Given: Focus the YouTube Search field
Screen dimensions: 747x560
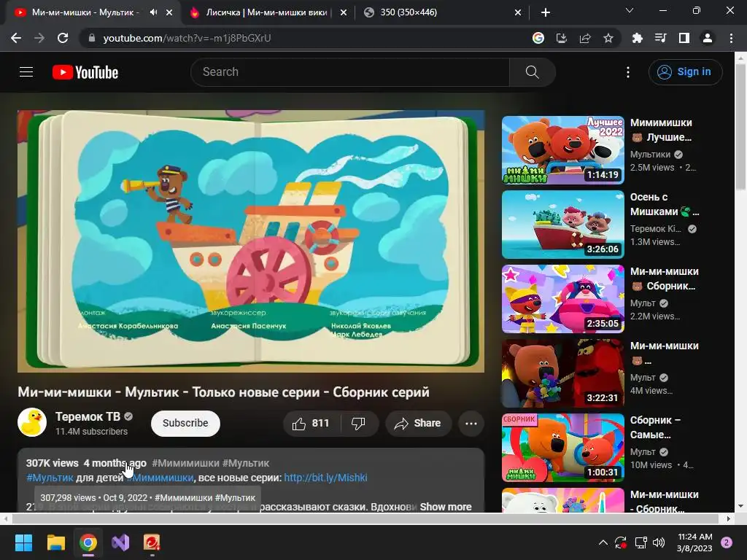Looking at the screenshot, I should [350, 72].
